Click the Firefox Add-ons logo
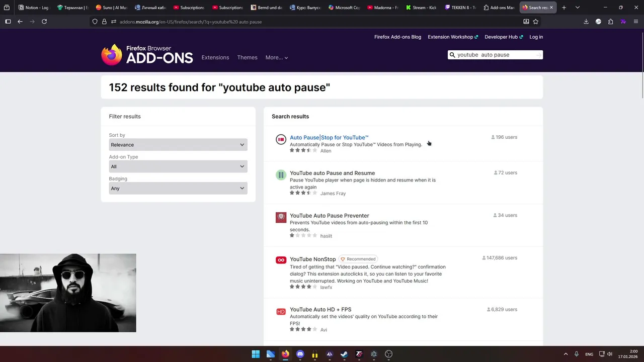This screenshot has width=644, height=362. point(147,55)
